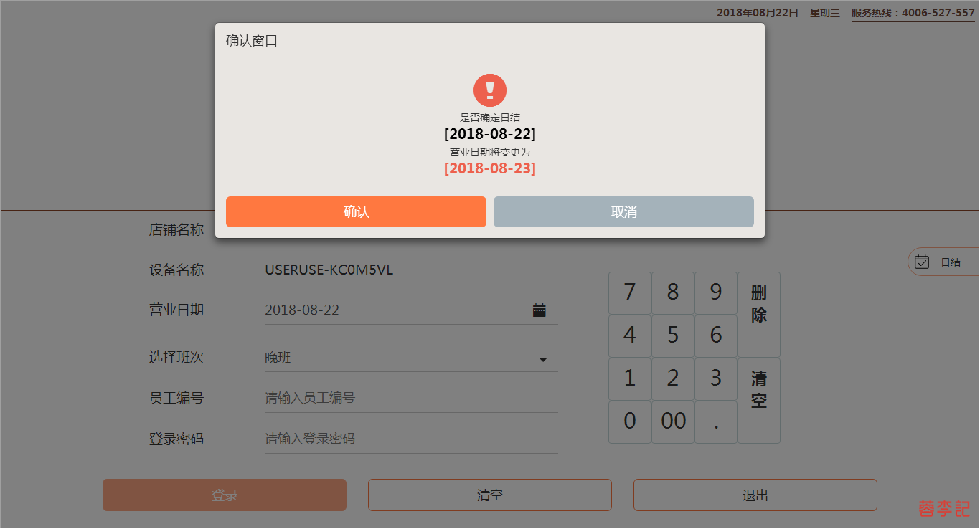Click the keypad 删除 delete key

(x=759, y=314)
